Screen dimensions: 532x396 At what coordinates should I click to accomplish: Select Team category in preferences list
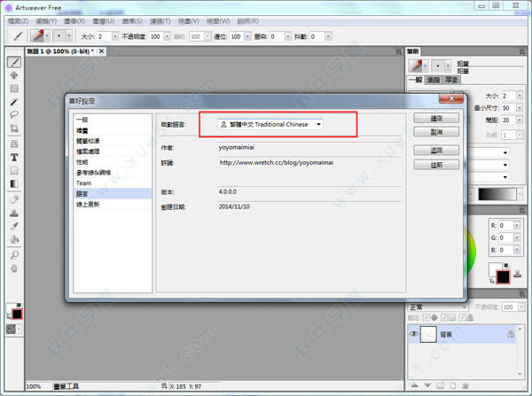pyautogui.click(x=84, y=183)
